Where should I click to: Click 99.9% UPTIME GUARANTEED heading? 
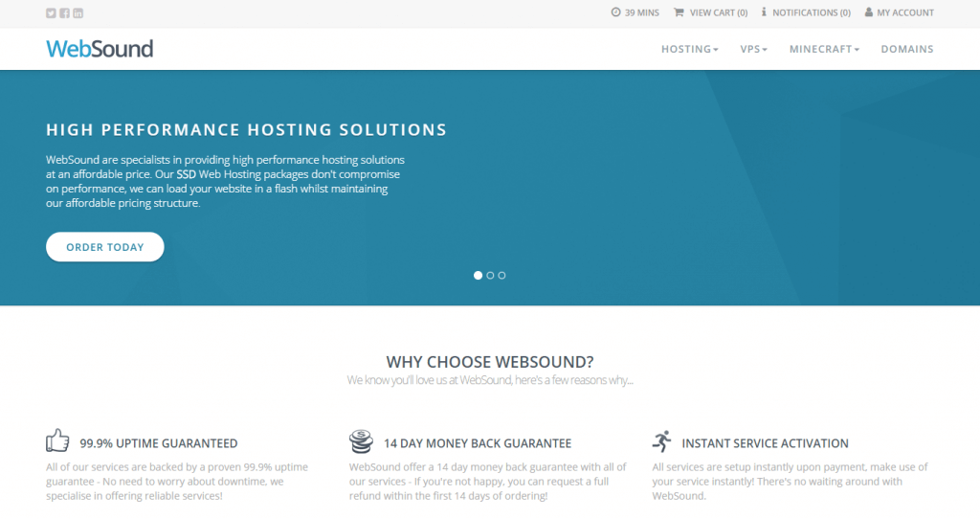(x=159, y=443)
